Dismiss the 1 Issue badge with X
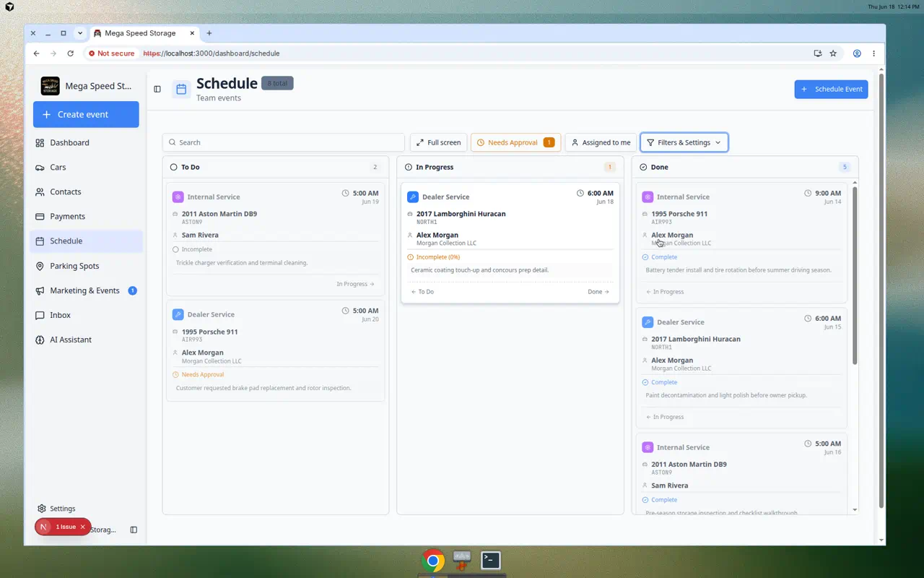 [82, 527]
